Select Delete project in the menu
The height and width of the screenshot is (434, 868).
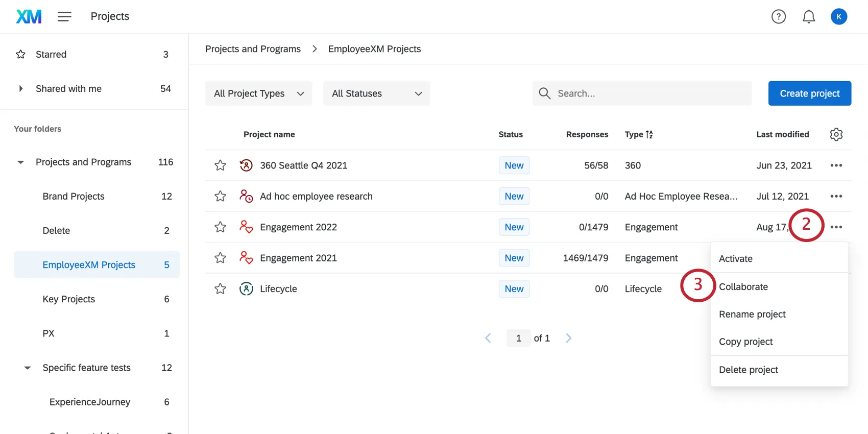tap(748, 370)
